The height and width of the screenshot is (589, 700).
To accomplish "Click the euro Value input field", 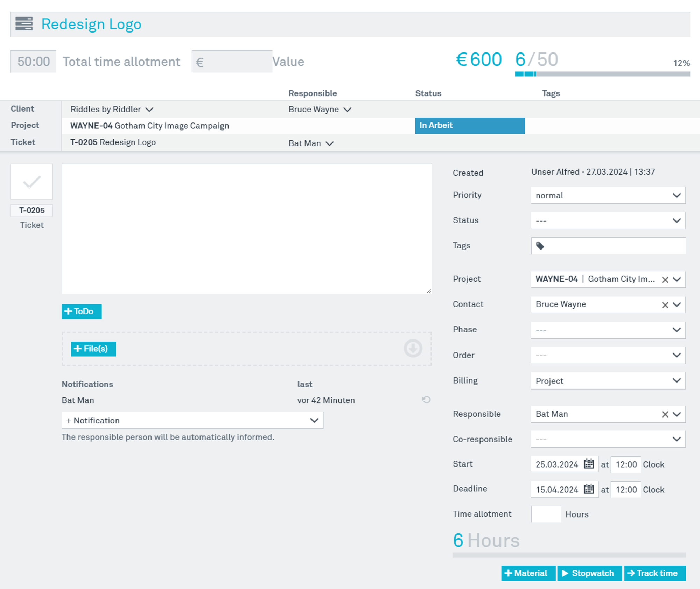I will click(232, 62).
